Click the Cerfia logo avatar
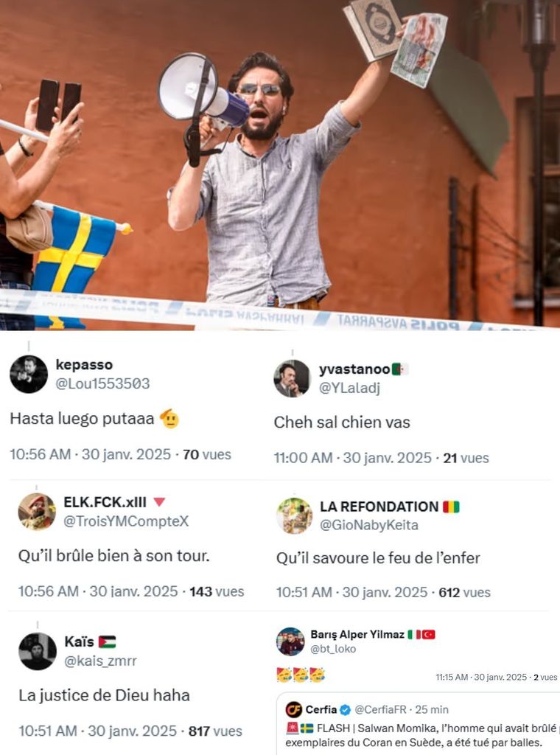The width and height of the screenshot is (560, 755). 293,709
